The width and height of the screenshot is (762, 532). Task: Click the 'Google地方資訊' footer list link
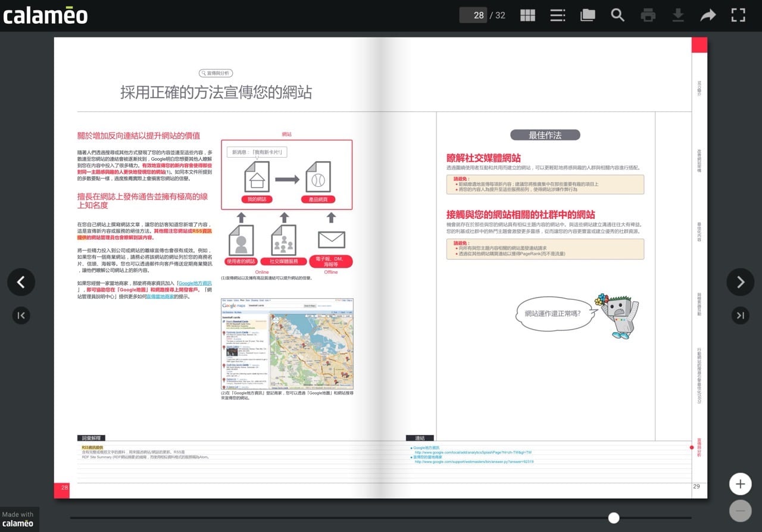(x=425, y=447)
